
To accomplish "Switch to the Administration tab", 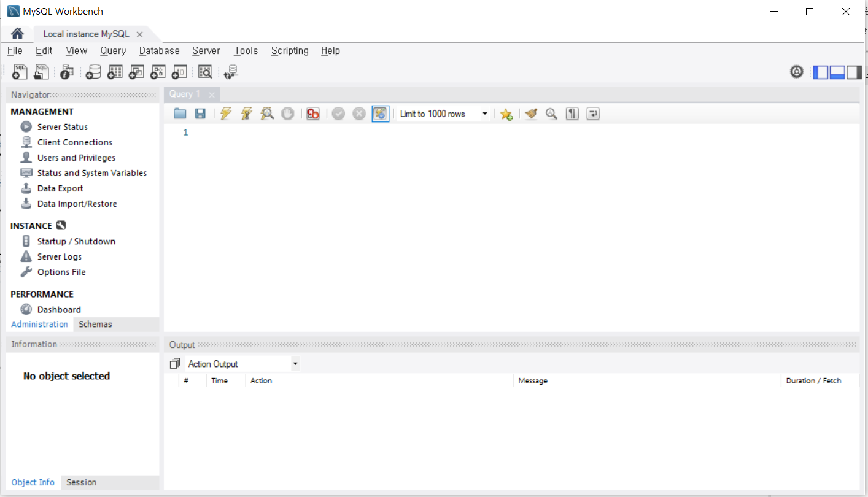I will click(x=39, y=324).
